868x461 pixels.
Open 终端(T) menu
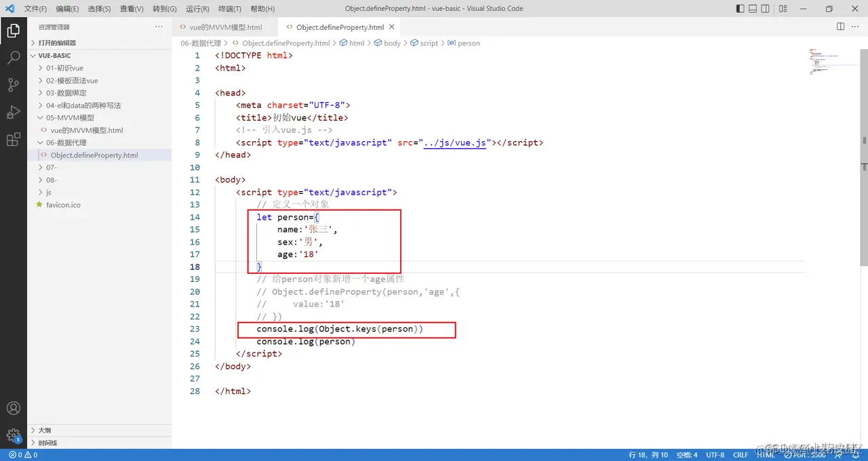click(x=230, y=9)
